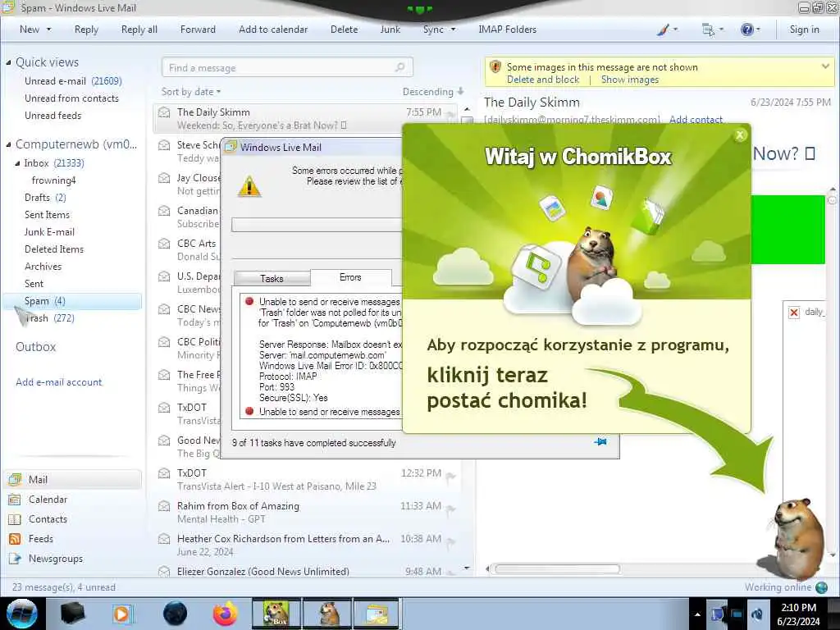The image size is (840, 630).
Task: Switch to the Errors tab in error dialog
Action: 350,277
